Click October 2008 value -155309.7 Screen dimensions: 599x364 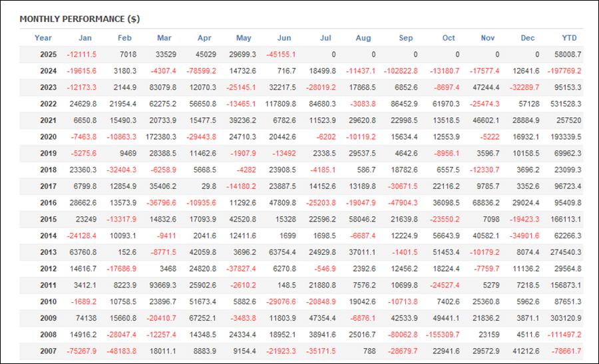(443, 335)
